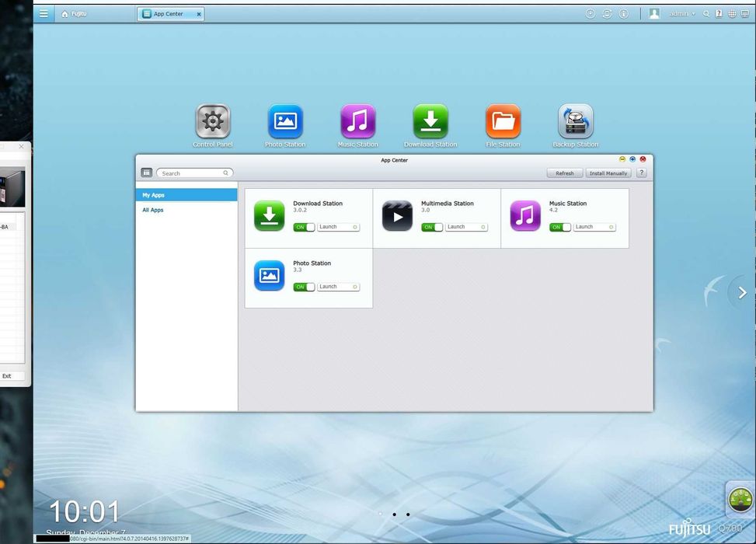Click Music Station app icon in App Center
Viewport: 756px width, 544px height.
(x=525, y=215)
